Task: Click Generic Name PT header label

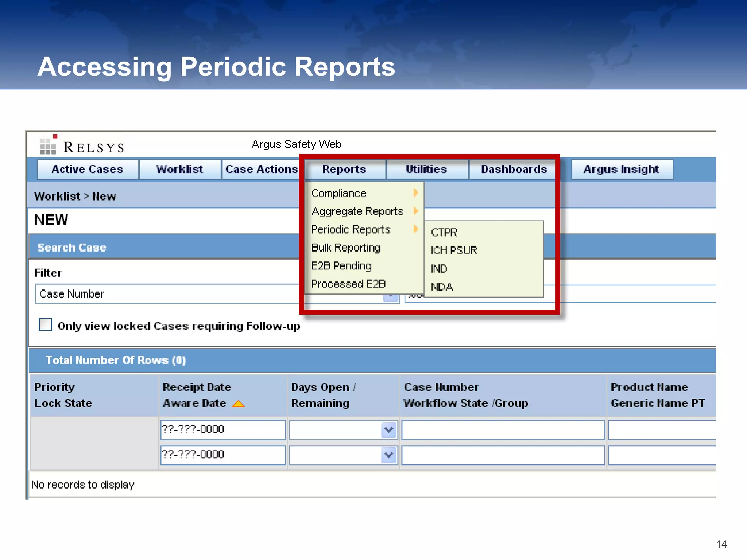Action: pyautogui.click(x=658, y=403)
